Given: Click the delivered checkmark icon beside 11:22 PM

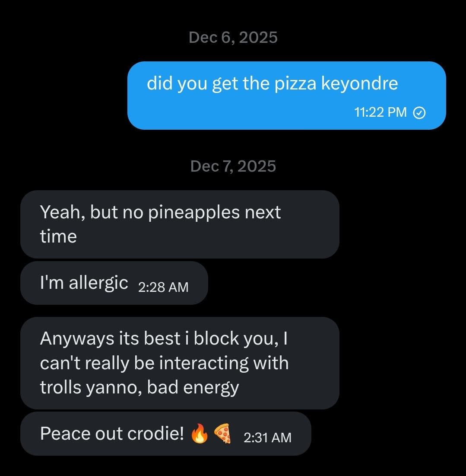Looking at the screenshot, I should click(x=419, y=113).
